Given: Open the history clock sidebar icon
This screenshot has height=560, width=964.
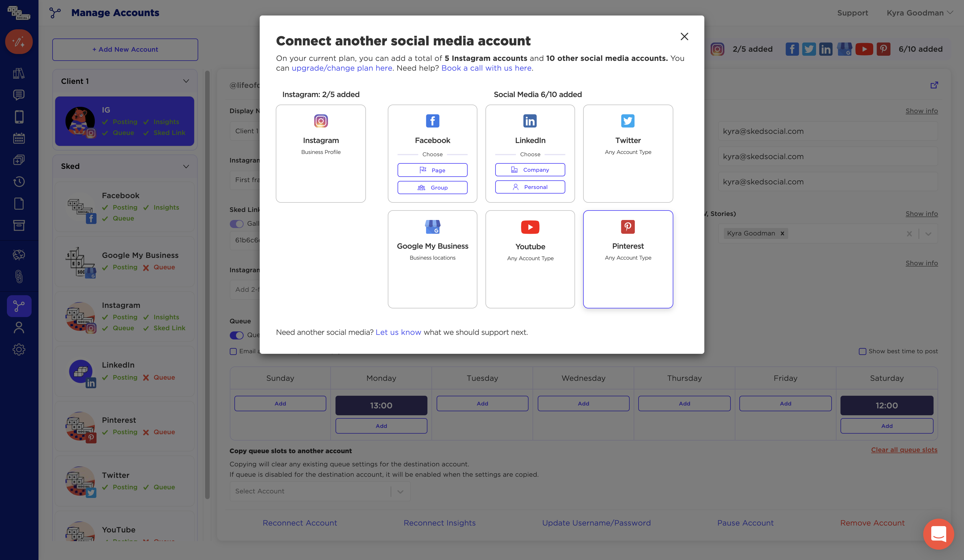Looking at the screenshot, I should (19, 182).
